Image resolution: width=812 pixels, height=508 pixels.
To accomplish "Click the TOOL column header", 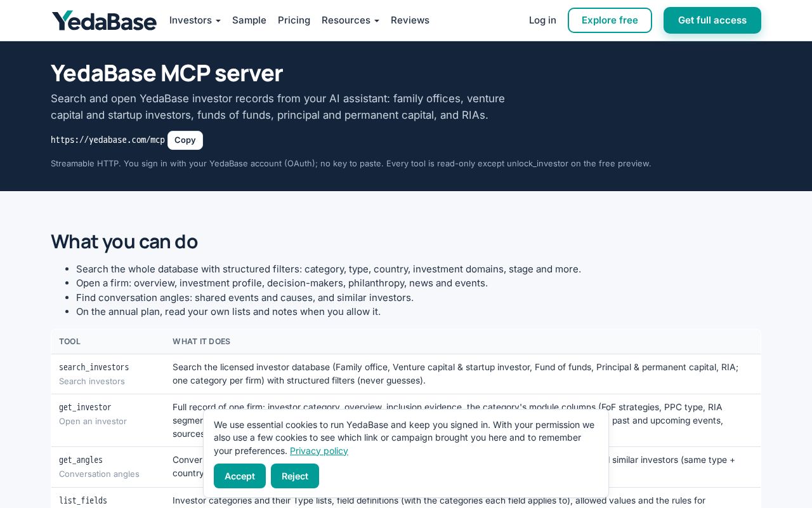I will tap(70, 342).
